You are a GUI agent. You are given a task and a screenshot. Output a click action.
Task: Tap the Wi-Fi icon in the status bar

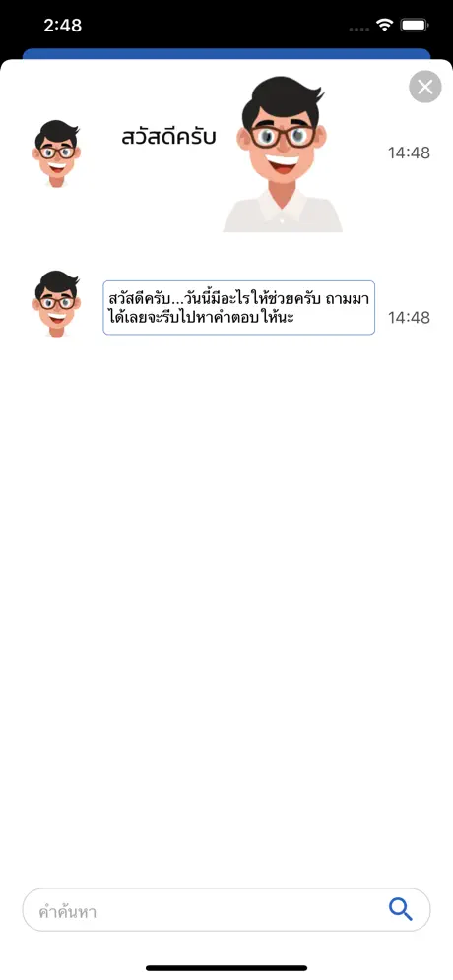tap(384, 25)
